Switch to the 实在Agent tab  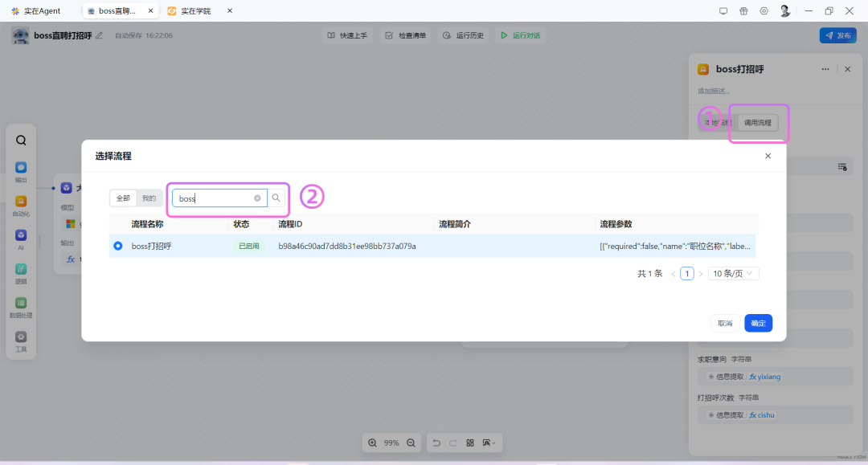(36, 11)
